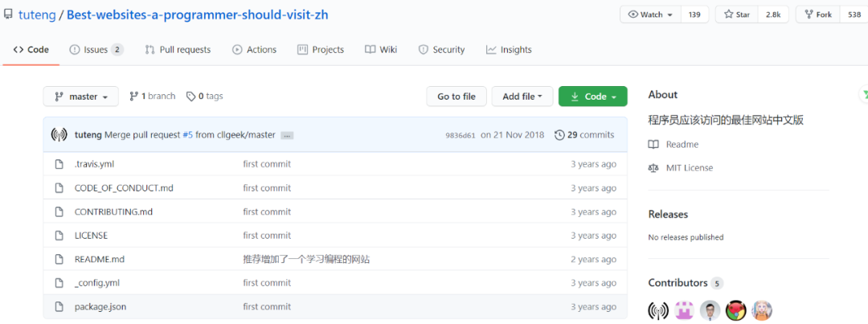This screenshot has width=868, height=324.
Task: Open the Readme link in About
Action: tap(674, 145)
